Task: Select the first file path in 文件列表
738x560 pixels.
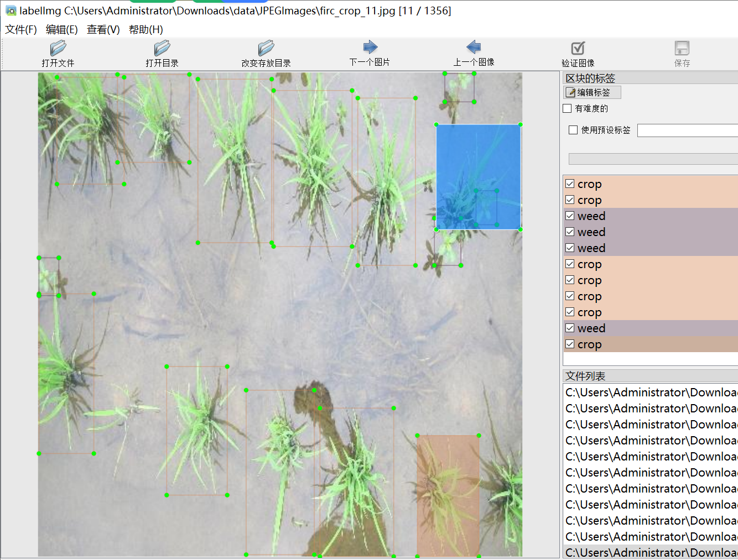Action: tap(651, 392)
